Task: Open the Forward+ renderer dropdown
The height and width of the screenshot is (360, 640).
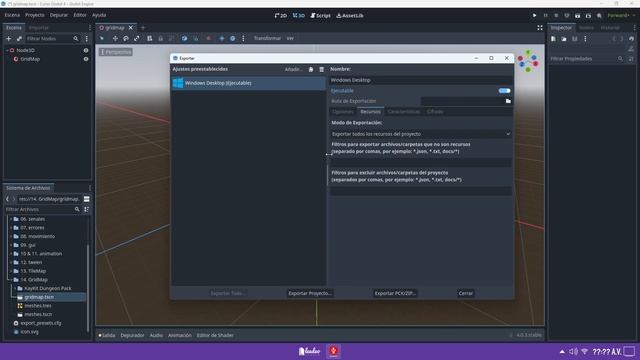Action: pos(621,16)
